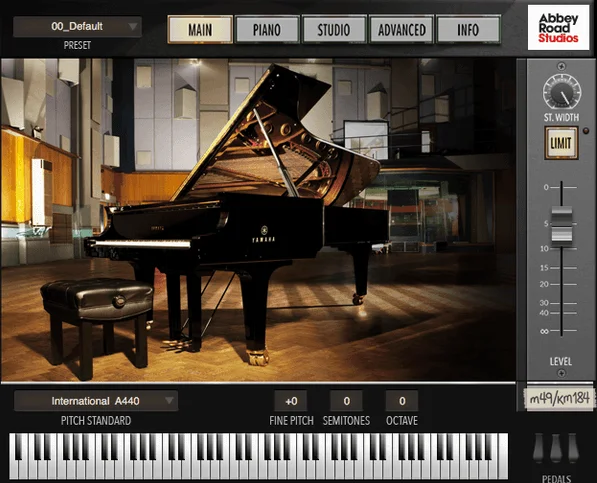The height and width of the screenshot is (483, 597).
Task: Click the PRESET label
Action: [x=77, y=45]
